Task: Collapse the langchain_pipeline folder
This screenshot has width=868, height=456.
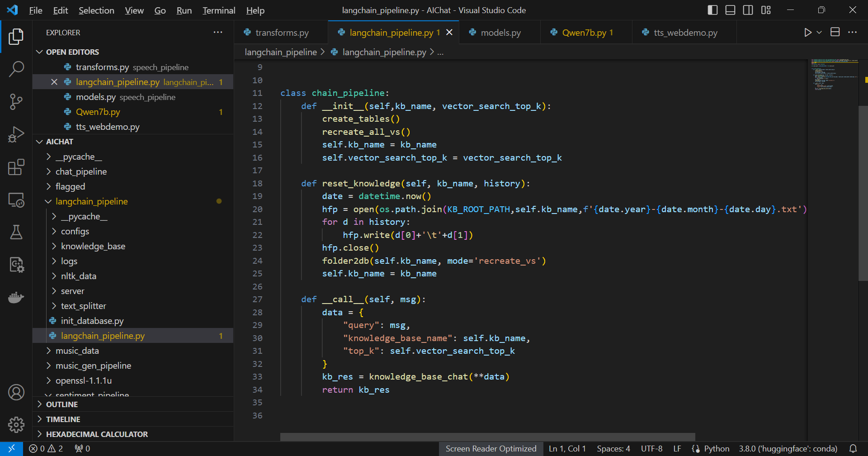Action: point(133,201)
